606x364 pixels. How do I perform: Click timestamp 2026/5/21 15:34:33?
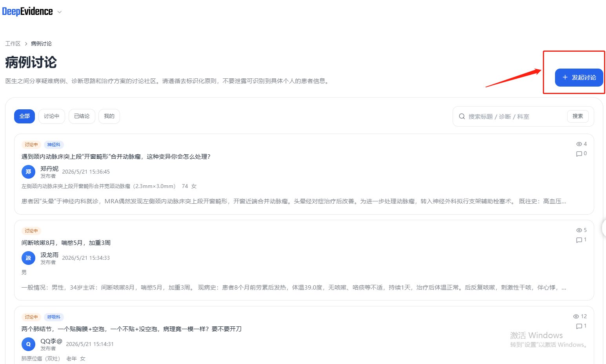(x=86, y=258)
